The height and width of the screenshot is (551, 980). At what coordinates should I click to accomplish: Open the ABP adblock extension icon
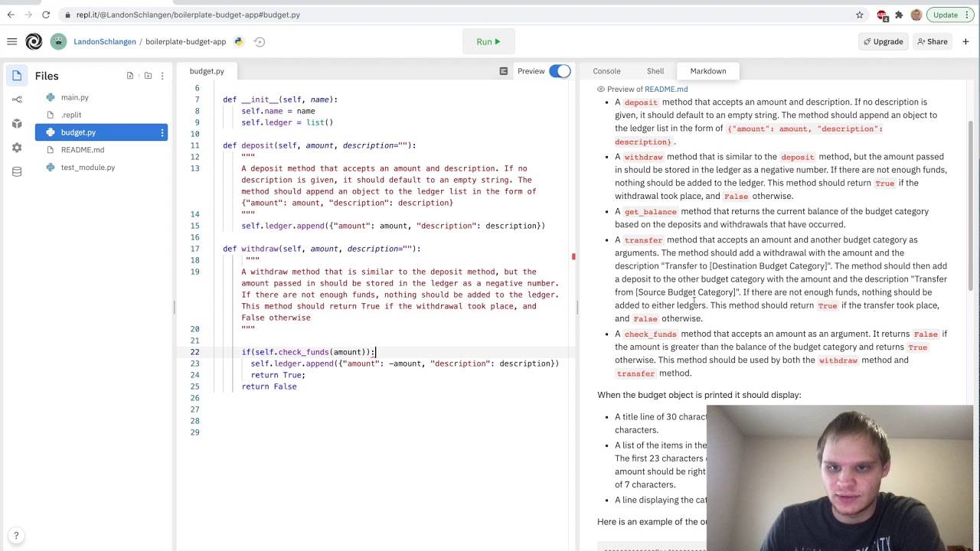882,15
